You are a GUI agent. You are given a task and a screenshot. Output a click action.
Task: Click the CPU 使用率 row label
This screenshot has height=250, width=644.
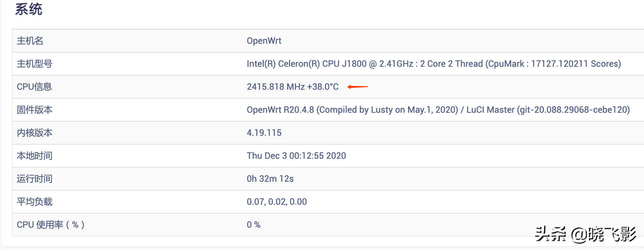(50, 225)
